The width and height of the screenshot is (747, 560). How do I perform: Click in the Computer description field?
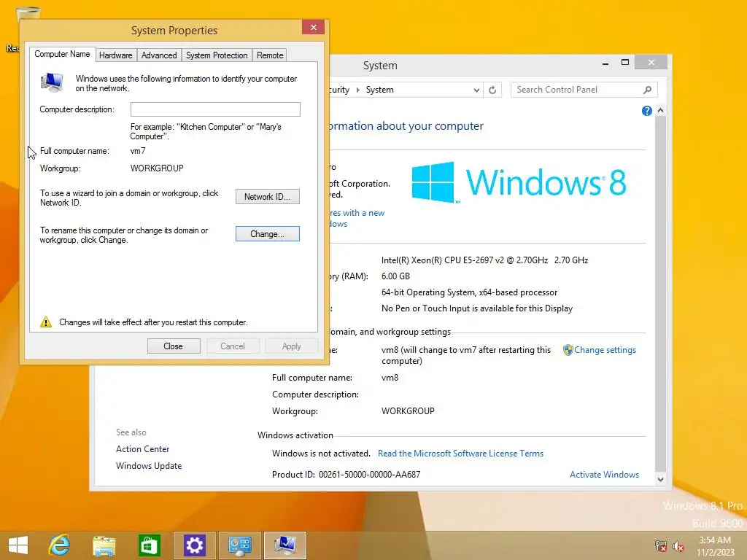215,109
